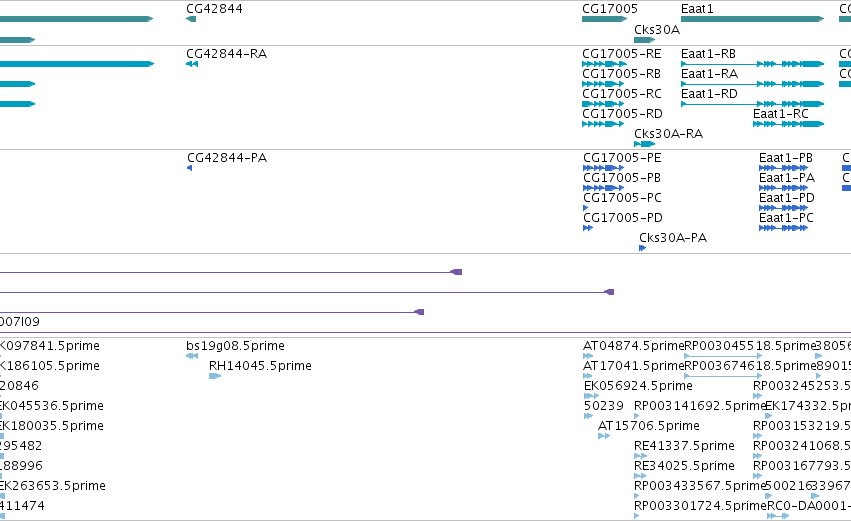Click EST bs19g08.5prime
Image resolution: width=851 pixels, height=521 pixels.
(235, 346)
